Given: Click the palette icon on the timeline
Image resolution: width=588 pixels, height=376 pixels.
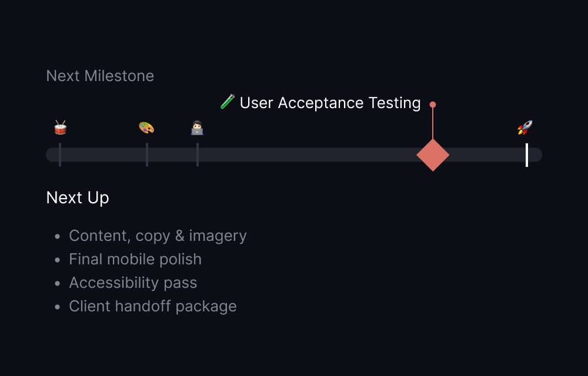Looking at the screenshot, I should pyautogui.click(x=145, y=127).
